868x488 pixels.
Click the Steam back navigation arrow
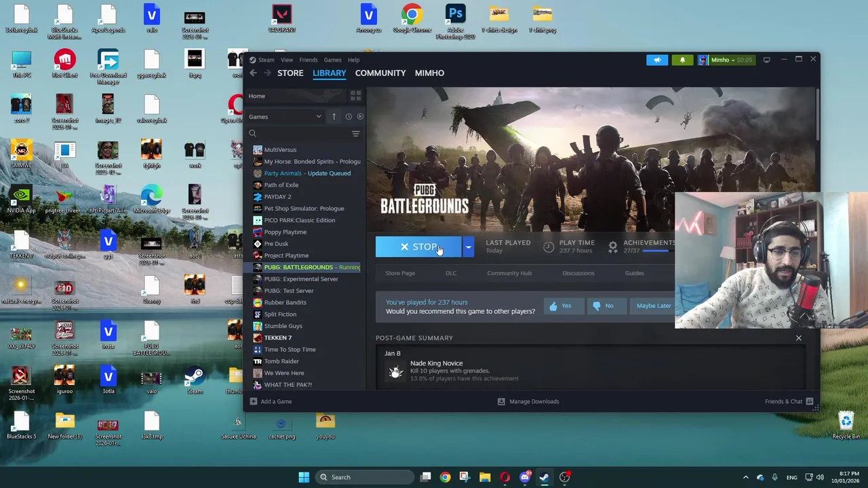tap(253, 73)
